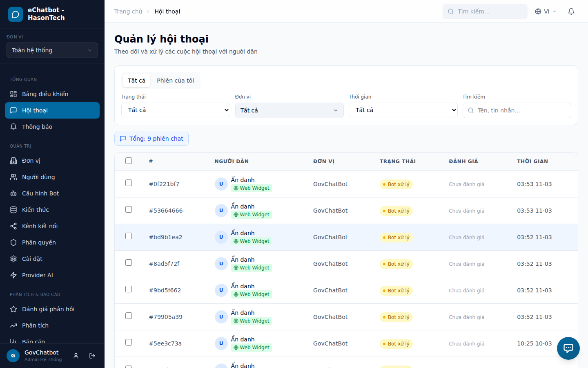Open user profile icon in sidebar footer
The width and height of the screenshot is (588, 368).
click(76, 356)
